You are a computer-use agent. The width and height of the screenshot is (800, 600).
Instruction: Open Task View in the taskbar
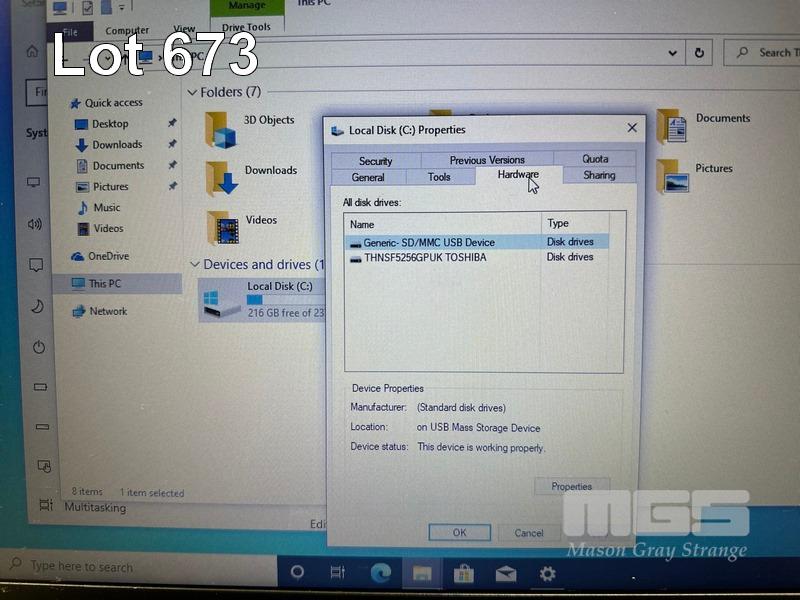point(338,573)
